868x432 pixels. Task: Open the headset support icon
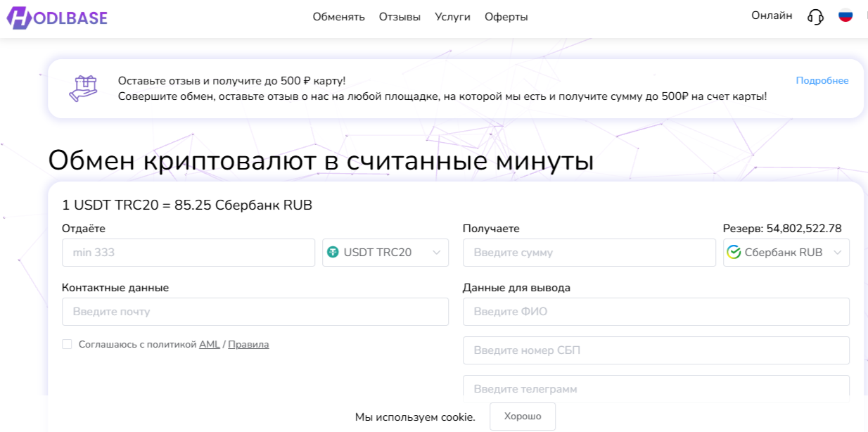coord(815,16)
